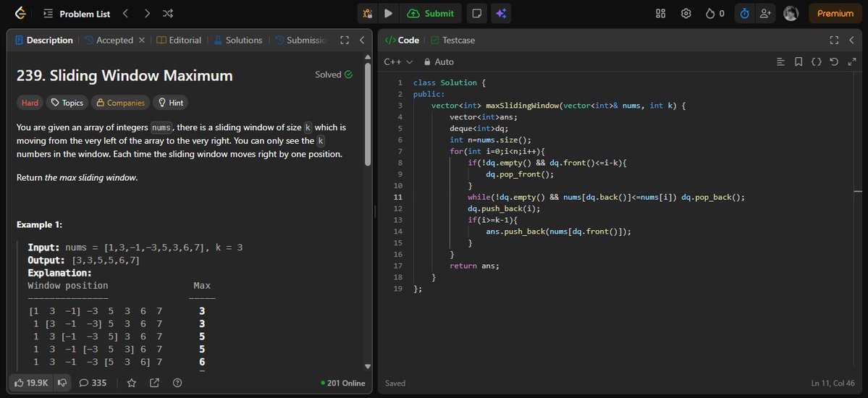Screen dimensions: 868x398
Task: Star the problem as favorite
Action: (131, 383)
